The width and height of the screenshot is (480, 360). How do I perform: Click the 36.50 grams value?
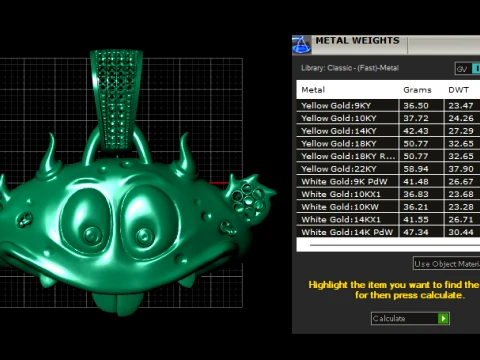click(416, 106)
